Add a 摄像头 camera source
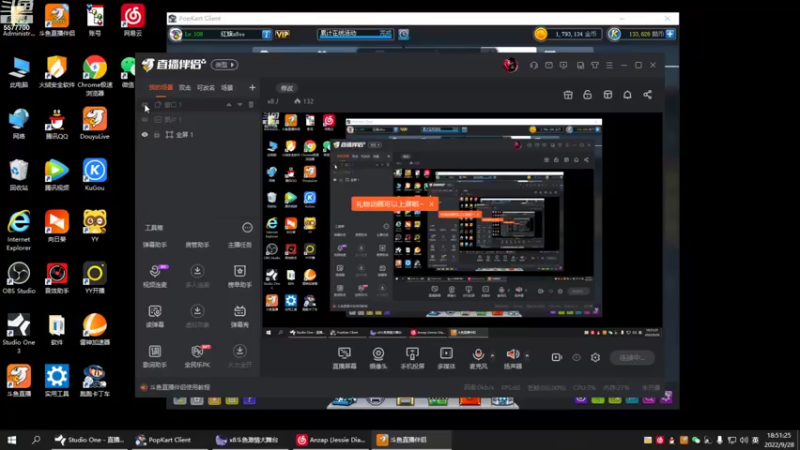 (378, 358)
